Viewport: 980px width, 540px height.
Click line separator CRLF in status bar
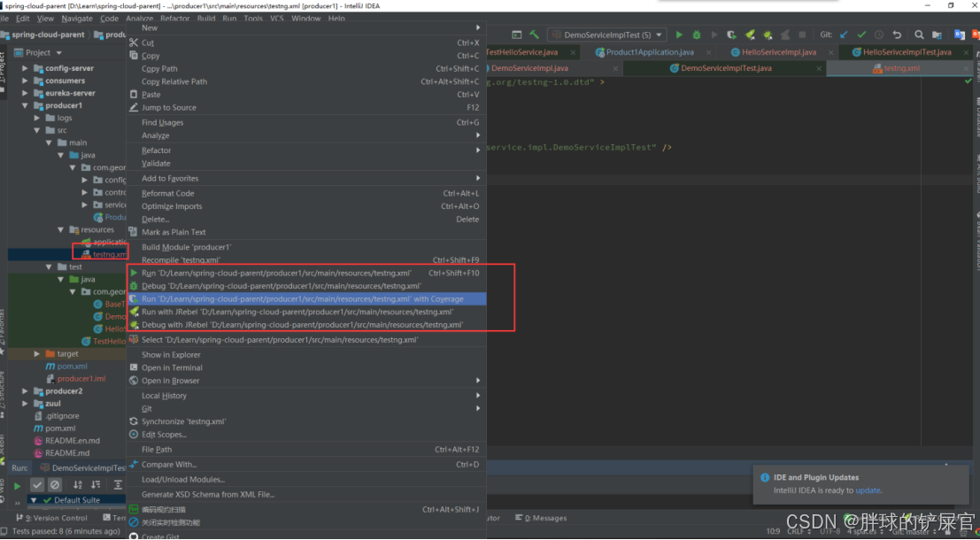796,531
